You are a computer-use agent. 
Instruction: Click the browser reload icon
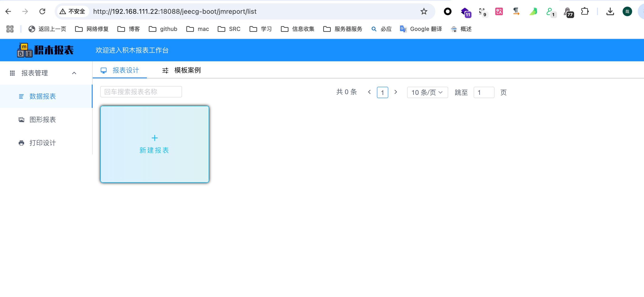42,11
